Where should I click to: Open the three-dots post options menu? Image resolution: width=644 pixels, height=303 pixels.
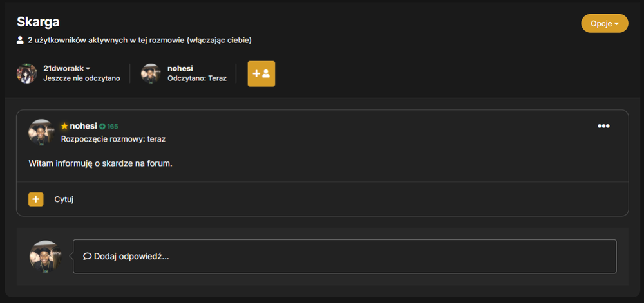(x=603, y=126)
